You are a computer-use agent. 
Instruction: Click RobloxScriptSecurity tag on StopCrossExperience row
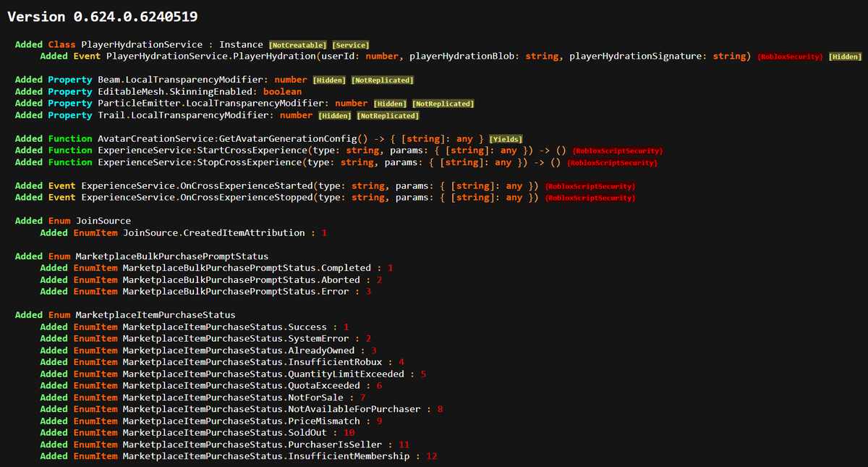612,163
